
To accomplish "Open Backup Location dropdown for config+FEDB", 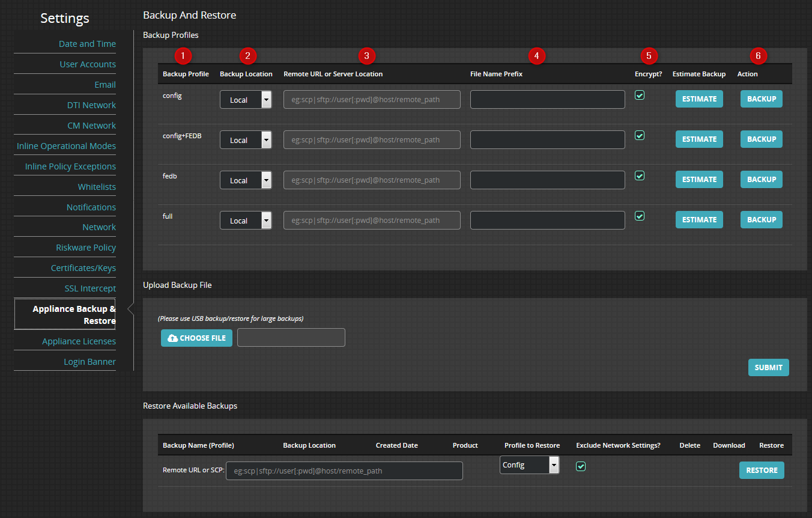I will (x=246, y=140).
